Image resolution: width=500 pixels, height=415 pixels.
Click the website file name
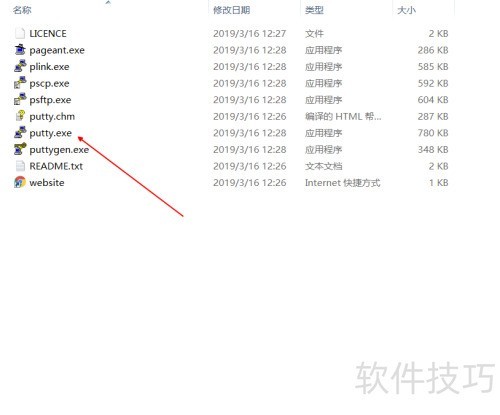coord(47,183)
